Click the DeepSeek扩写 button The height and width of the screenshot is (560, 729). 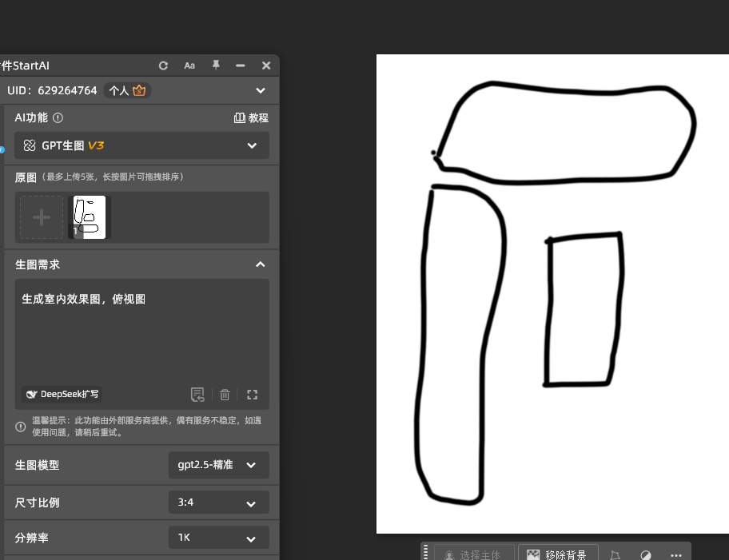point(62,394)
